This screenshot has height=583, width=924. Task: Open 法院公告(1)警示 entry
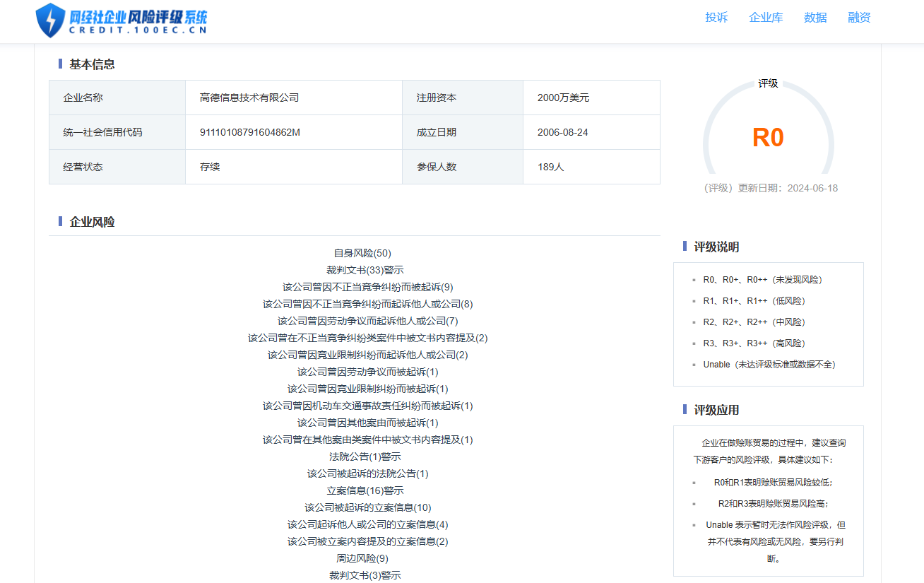point(365,457)
